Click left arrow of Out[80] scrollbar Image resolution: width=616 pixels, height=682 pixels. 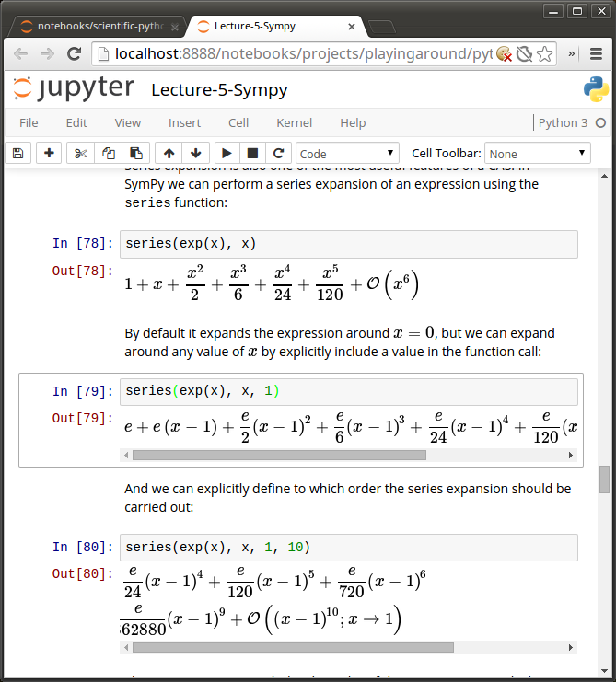pos(126,648)
